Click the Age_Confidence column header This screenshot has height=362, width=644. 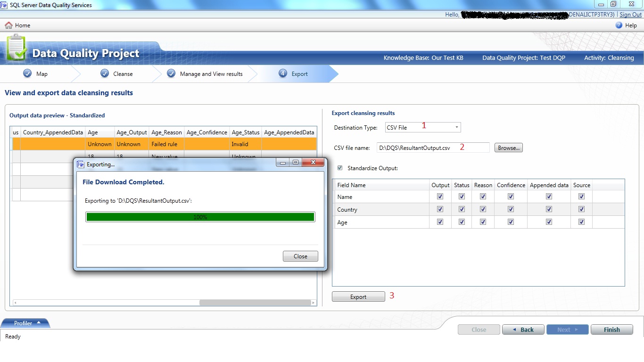206,132
